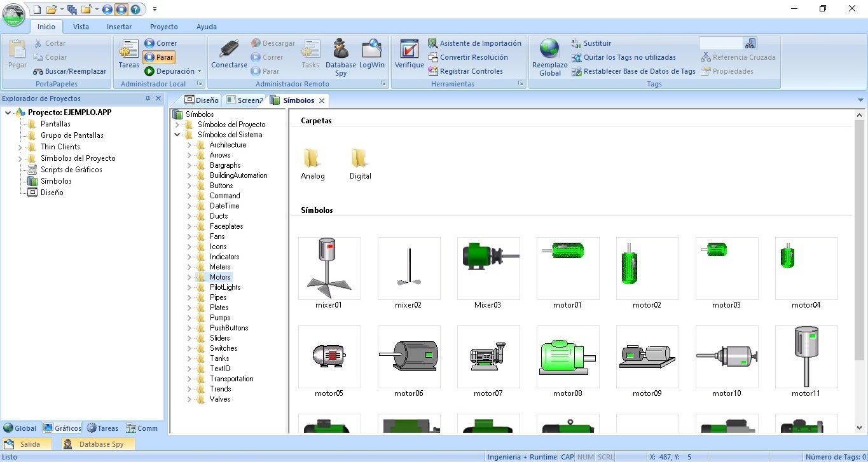Image resolution: width=868 pixels, height=462 pixels.
Task: Click the symbols vertical scrollbar down arrow
Action: (x=860, y=428)
